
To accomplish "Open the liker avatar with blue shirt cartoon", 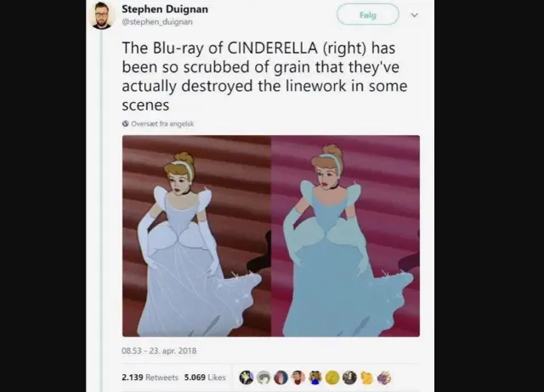I will pyautogui.click(x=315, y=378).
